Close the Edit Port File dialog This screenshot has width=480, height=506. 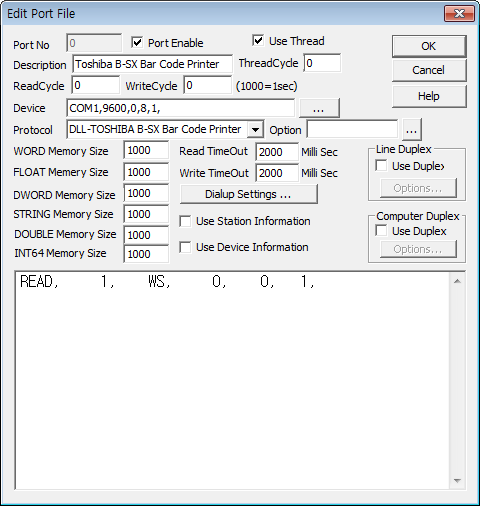[x=459, y=14]
